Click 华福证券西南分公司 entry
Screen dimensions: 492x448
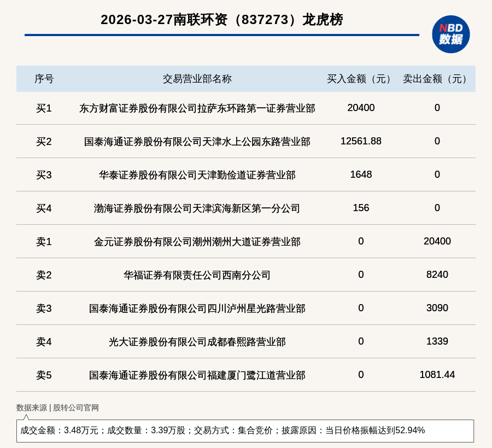click(x=197, y=275)
